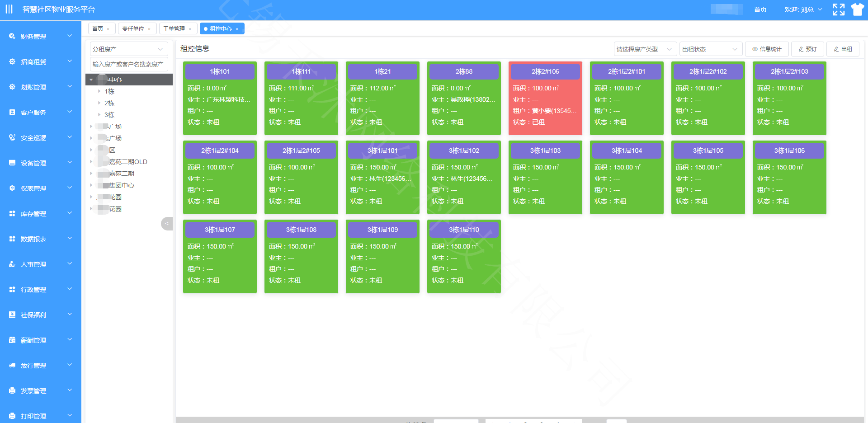The height and width of the screenshot is (423, 868).
Task: Open the 分租房产 dropdown
Action: [129, 49]
